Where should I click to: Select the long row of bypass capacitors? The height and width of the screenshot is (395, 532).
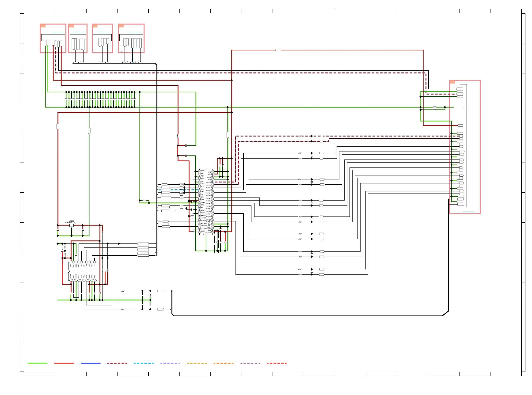(x=100, y=99)
